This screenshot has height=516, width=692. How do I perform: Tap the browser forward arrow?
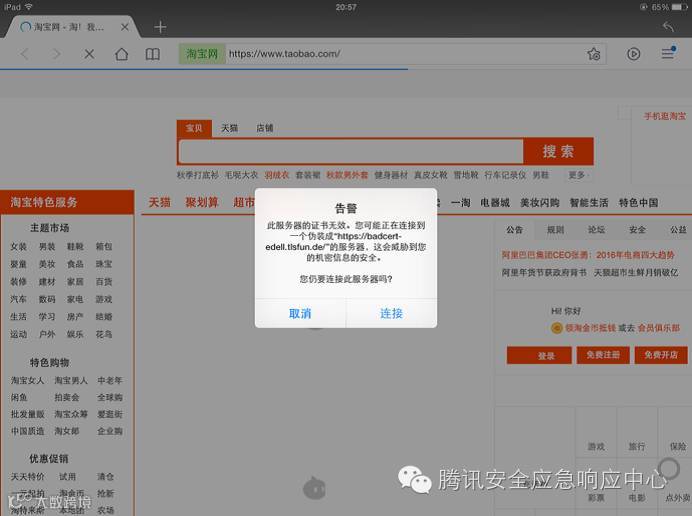point(56,54)
